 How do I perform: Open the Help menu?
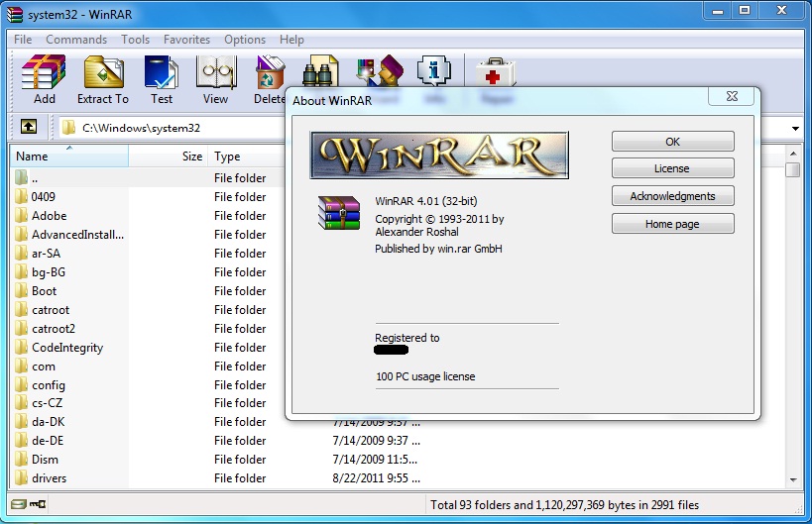(291, 40)
